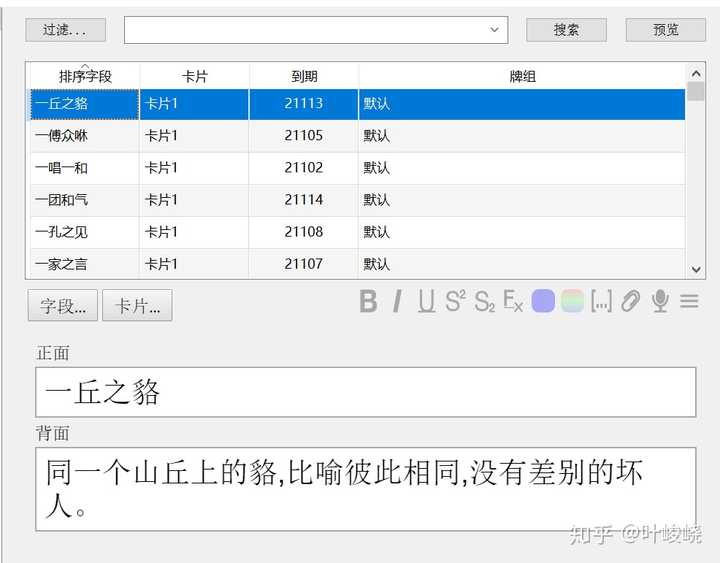720x563 pixels.
Task: Click the table scrollbar up arrow
Action: pos(696,73)
